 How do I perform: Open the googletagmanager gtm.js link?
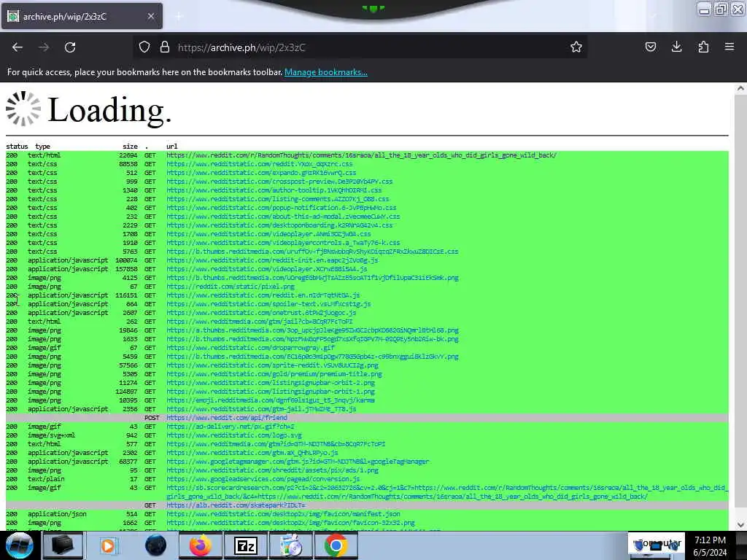pyautogui.click(x=298, y=462)
